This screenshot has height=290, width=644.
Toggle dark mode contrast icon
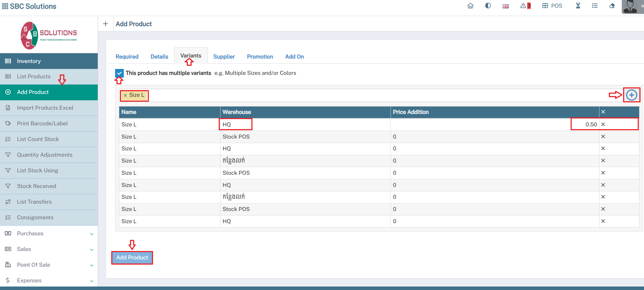click(x=488, y=6)
